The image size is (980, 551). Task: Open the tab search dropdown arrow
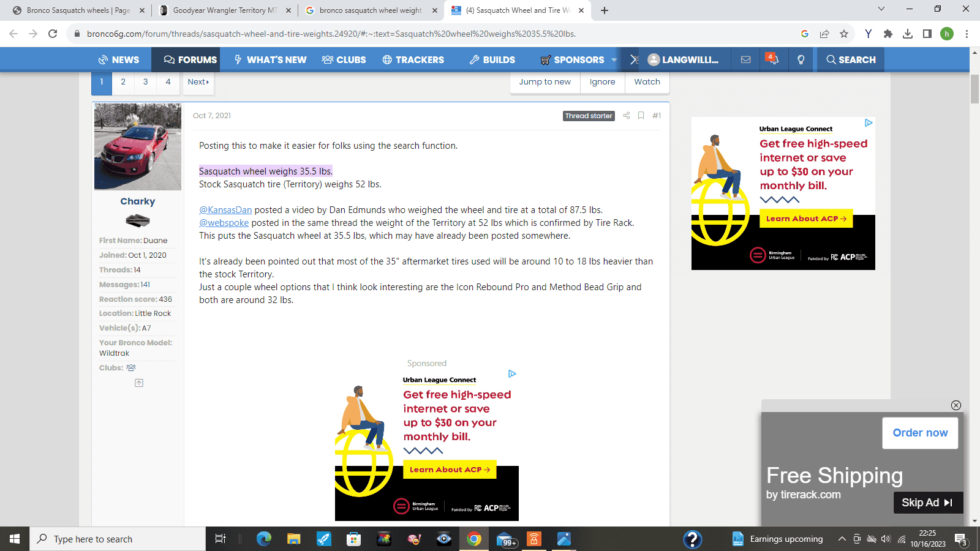coord(881,9)
